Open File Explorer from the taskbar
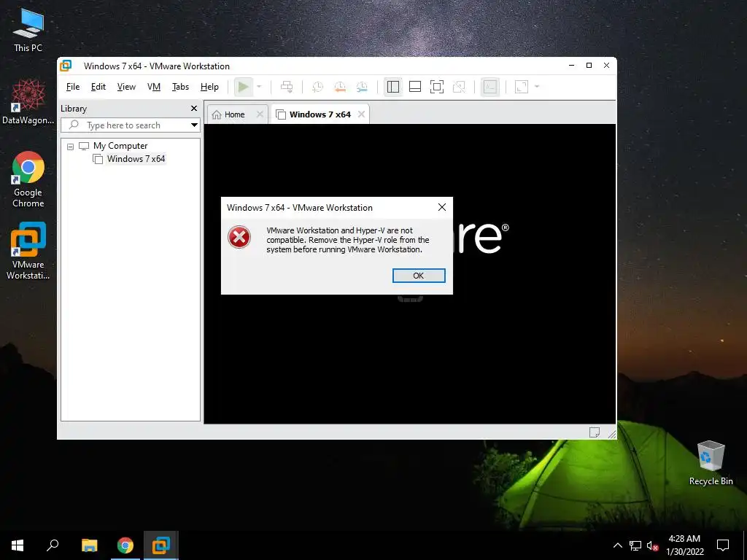The height and width of the screenshot is (560, 747). click(90, 545)
